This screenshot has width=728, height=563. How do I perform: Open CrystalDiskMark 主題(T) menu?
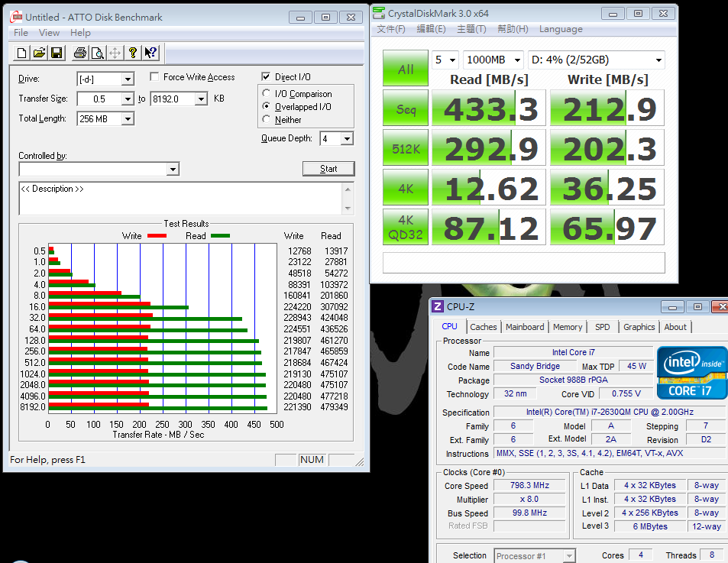click(x=472, y=29)
